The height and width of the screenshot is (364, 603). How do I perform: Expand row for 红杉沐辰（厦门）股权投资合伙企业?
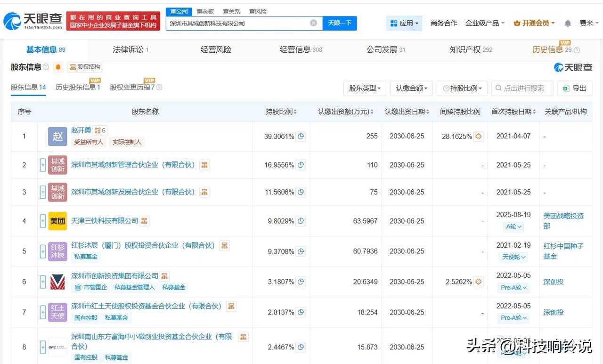pos(43,251)
